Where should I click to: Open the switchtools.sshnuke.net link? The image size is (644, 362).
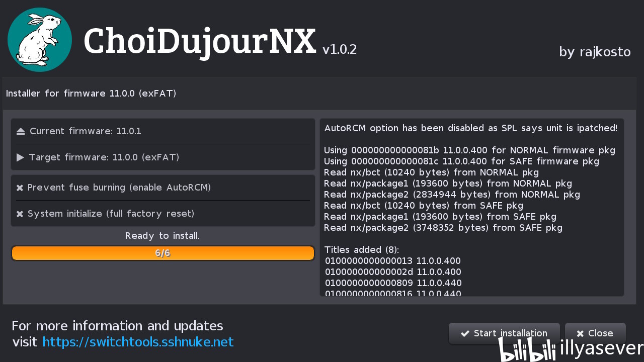(138, 342)
